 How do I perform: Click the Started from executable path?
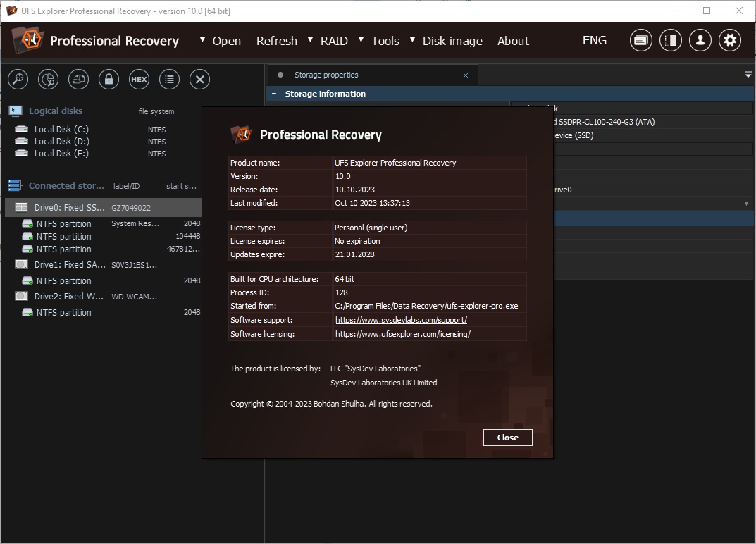[x=426, y=306]
